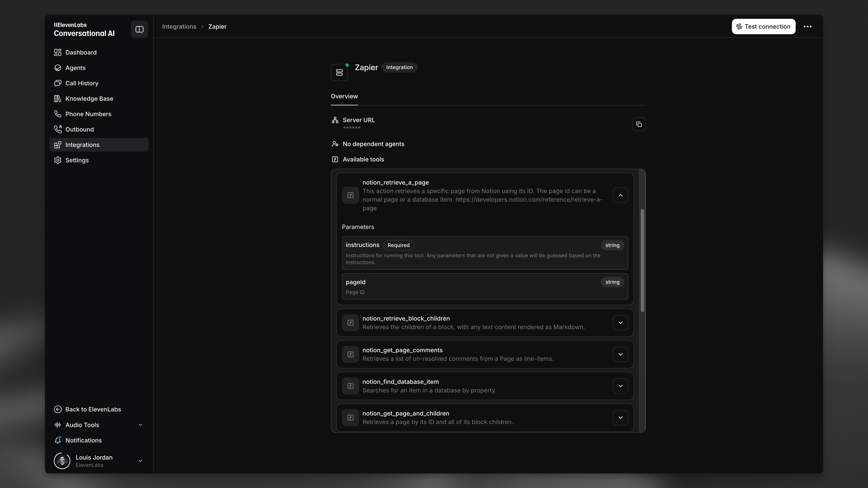This screenshot has width=868, height=488.
Task: Open the Dashboard from the sidebar
Action: click(x=80, y=52)
